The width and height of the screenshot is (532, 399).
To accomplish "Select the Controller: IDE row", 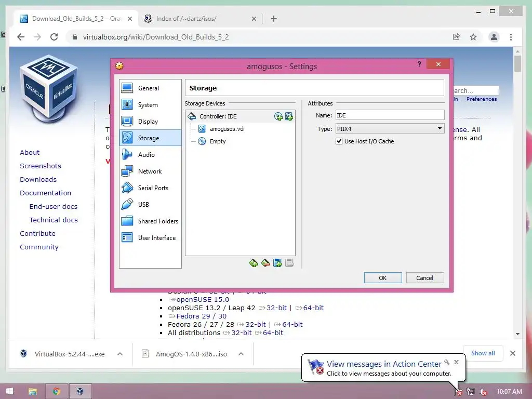I will (240, 116).
